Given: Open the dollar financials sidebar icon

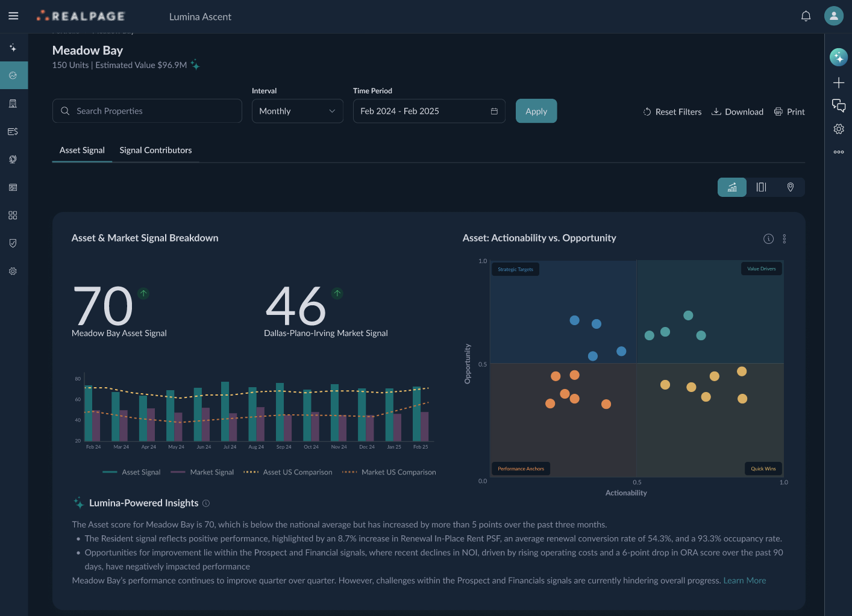Looking at the screenshot, I should (13, 131).
